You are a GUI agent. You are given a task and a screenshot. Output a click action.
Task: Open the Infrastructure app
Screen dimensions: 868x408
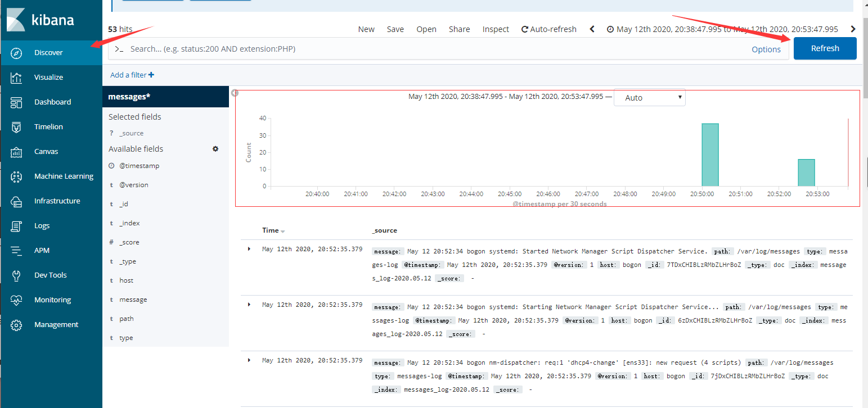(51, 201)
